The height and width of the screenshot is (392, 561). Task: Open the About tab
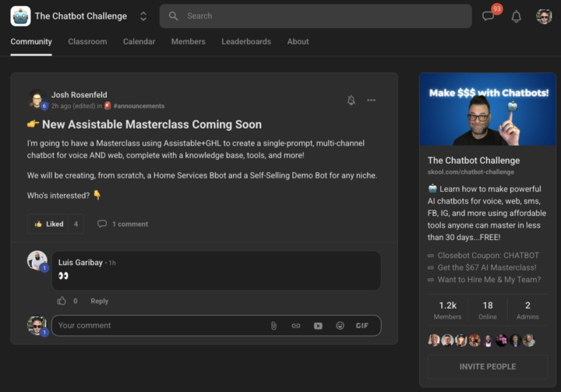[298, 41]
